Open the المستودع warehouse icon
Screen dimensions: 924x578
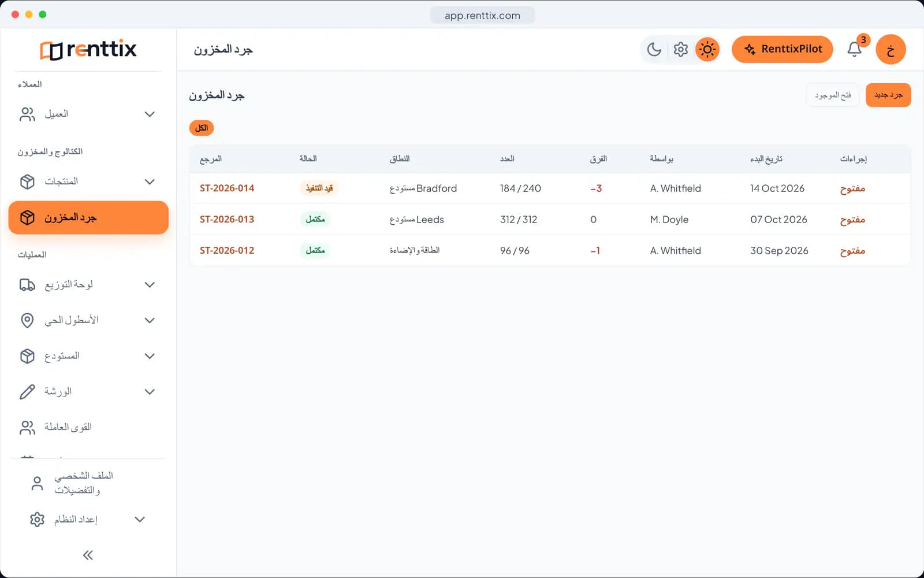pyautogui.click(x=27, y=356)
